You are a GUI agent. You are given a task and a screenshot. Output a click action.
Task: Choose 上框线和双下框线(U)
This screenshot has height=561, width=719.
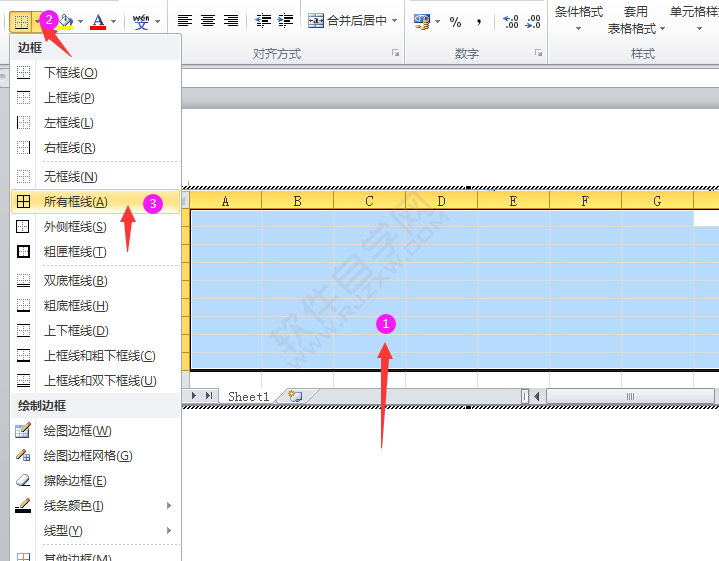tap(95, 380)
